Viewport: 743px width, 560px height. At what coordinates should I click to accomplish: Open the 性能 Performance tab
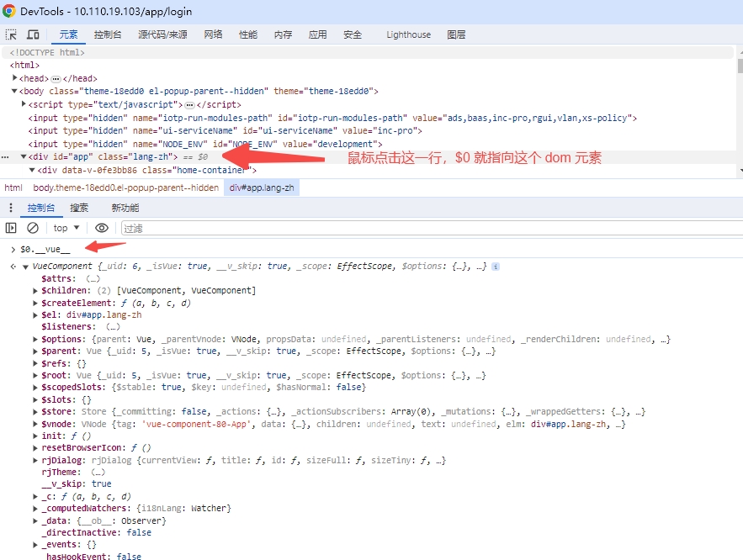[x=248, y=34]
